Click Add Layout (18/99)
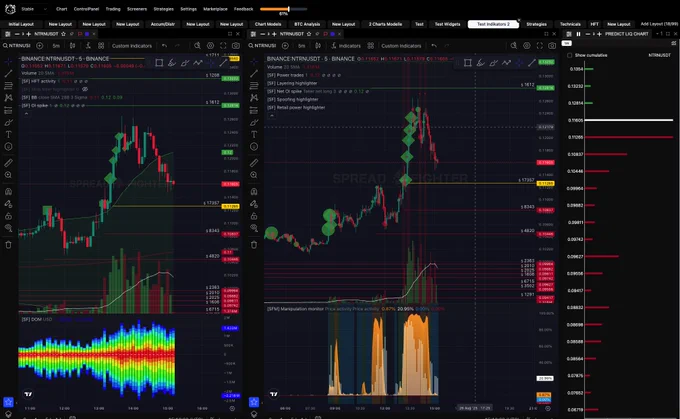This screenshot has height=419, width=680. pyautogui.click(x=659, y=24)
